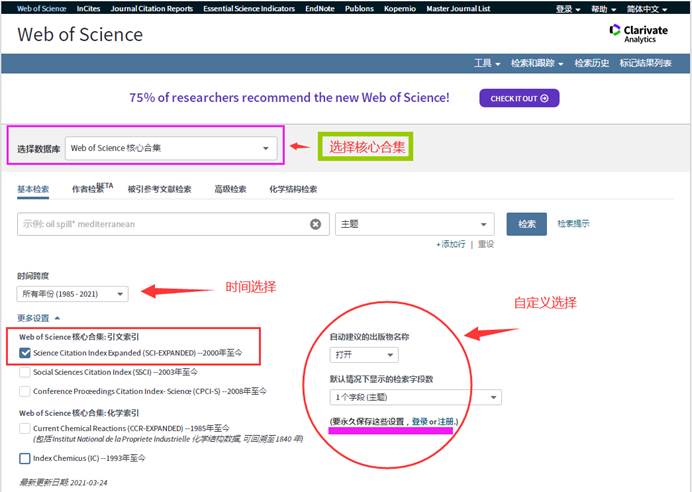Click the large Web of Science title
This screenshot has height=492, width=692.
coord(80,34)
